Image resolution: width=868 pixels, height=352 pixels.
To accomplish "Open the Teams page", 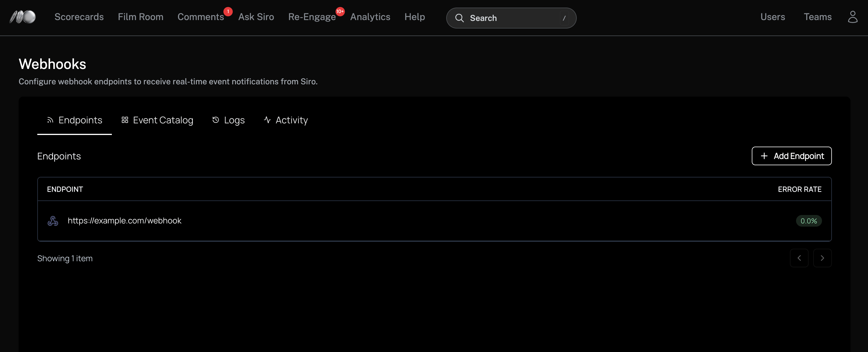I will 817,17.
